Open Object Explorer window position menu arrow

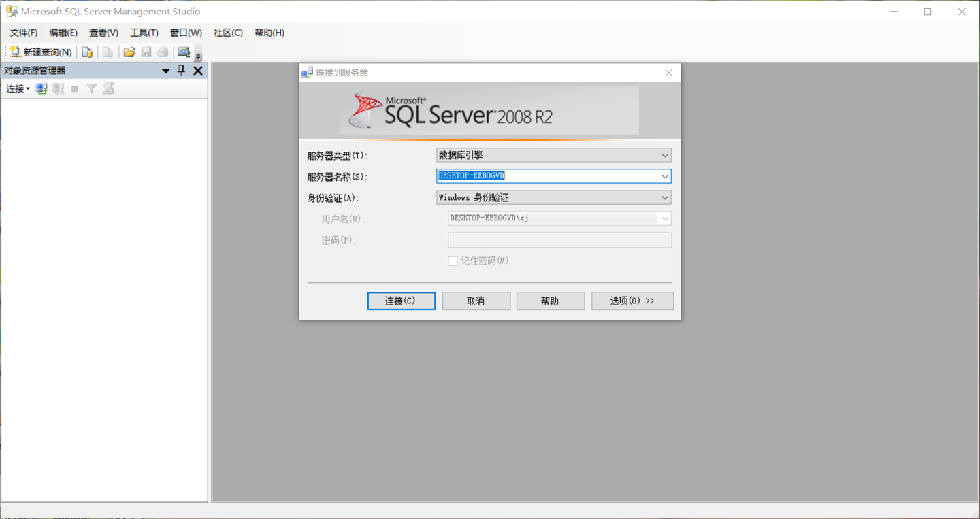pyautogui.click(x=165, y=71)
